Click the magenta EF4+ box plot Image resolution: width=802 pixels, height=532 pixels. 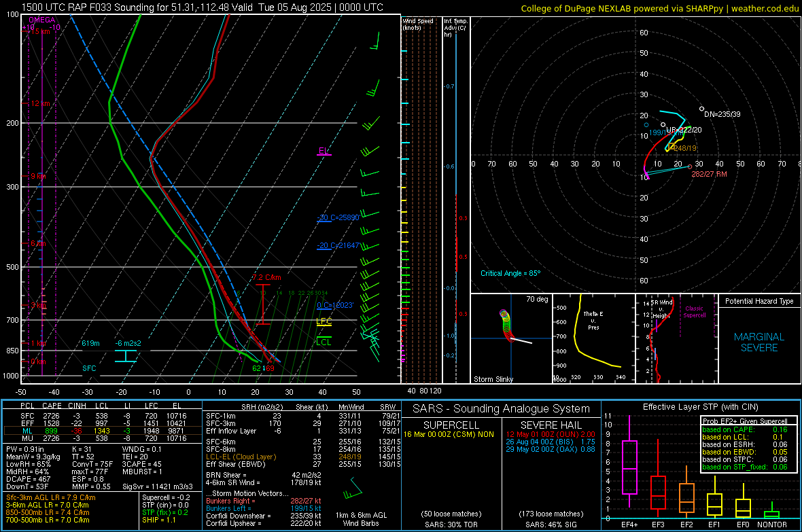[629, 461]
